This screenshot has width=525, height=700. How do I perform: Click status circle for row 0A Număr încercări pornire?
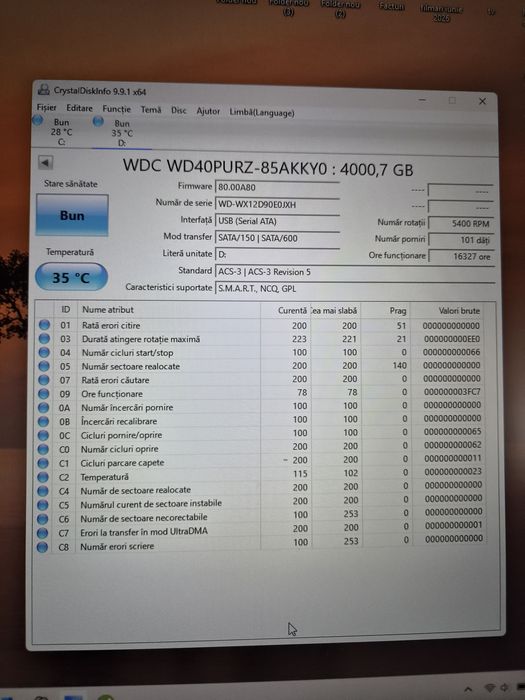point(43,408)
